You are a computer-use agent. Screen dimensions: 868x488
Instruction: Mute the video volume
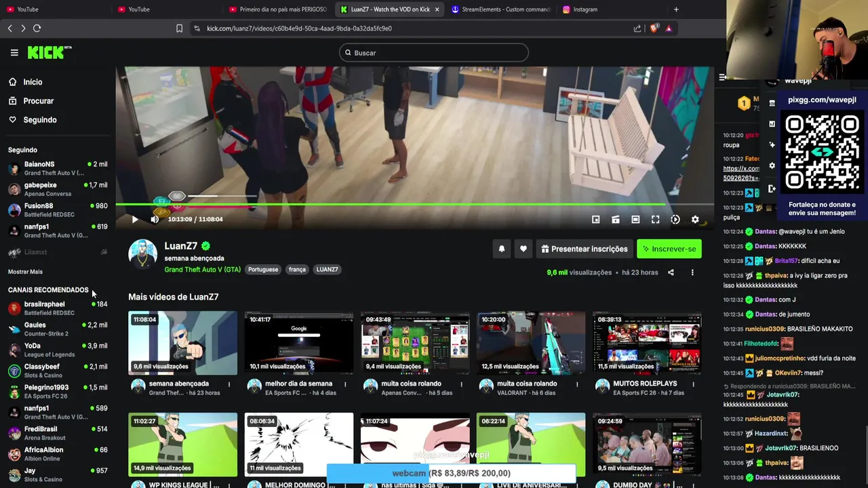(x=155, y=219)
